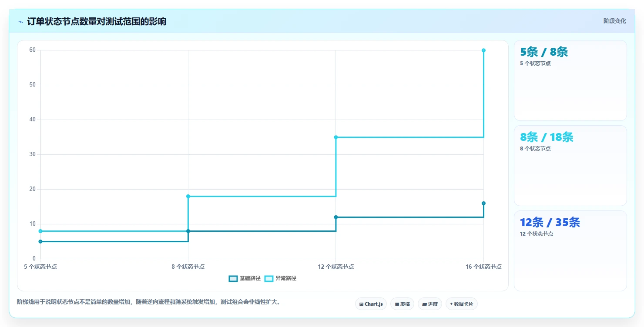
Task: Click the 12 个状态节点 caption in third card
Action: coord(537,234)
